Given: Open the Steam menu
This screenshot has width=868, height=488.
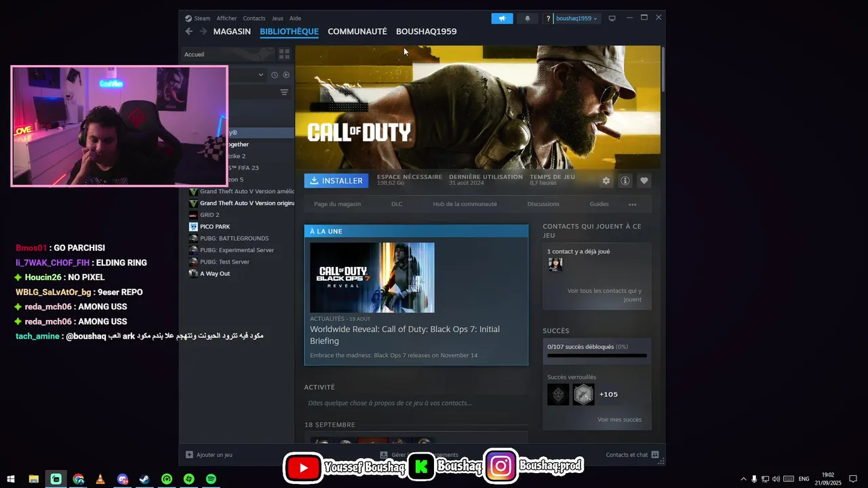Looking at the screenshot, I should tap(198, 18).
